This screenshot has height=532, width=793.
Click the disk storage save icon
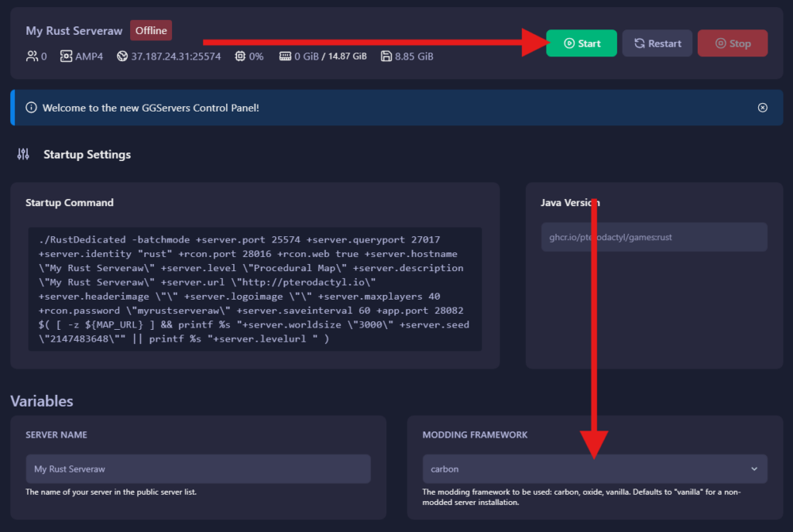(x=386, y=57)
